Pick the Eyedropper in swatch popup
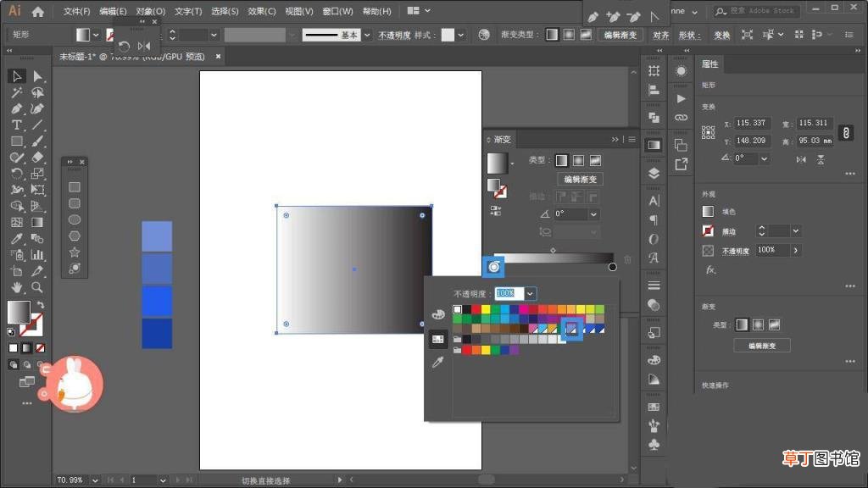 coord(438,363)
